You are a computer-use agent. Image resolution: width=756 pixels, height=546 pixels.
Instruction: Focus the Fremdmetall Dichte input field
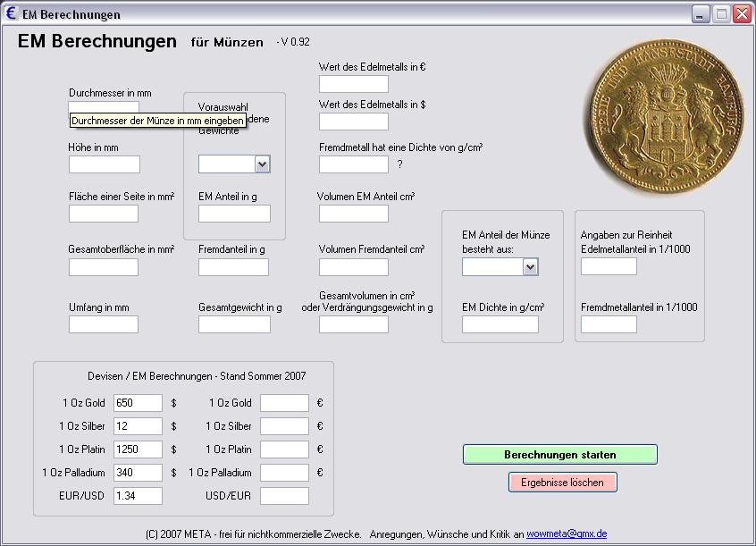pyautogui.click(x=353, y=164)
